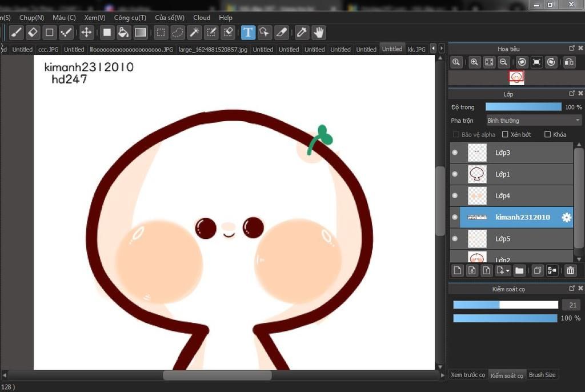Select the Operation (object select) tool
Screen dimensions: 585x392
point(265,33)
